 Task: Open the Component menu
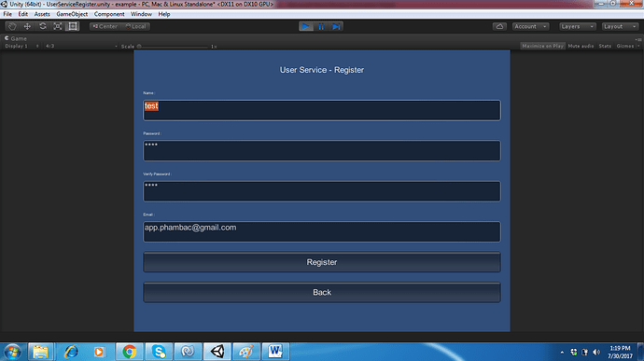point(109,14)
